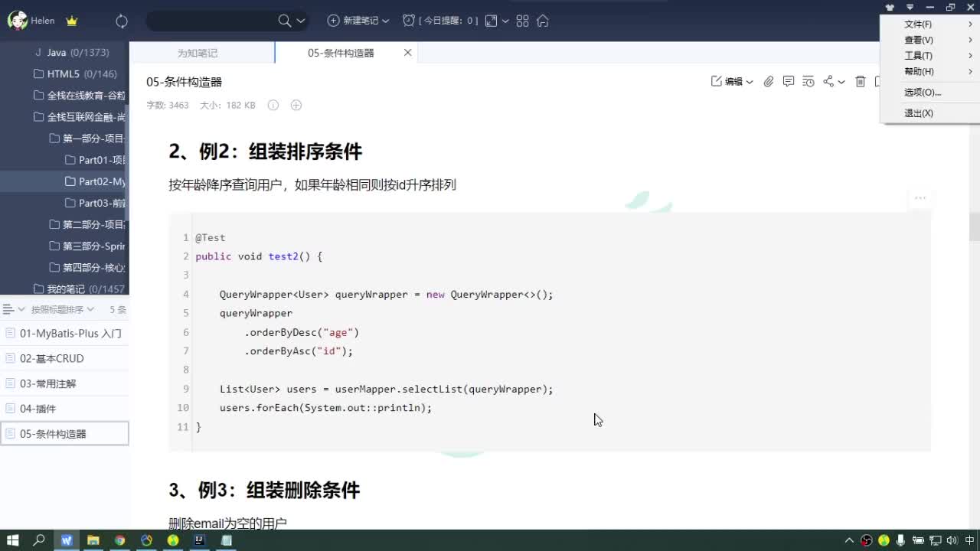Click the main menu triangle icon
Image resolution: width=980 pixels, height=551 pixels.
910,8
